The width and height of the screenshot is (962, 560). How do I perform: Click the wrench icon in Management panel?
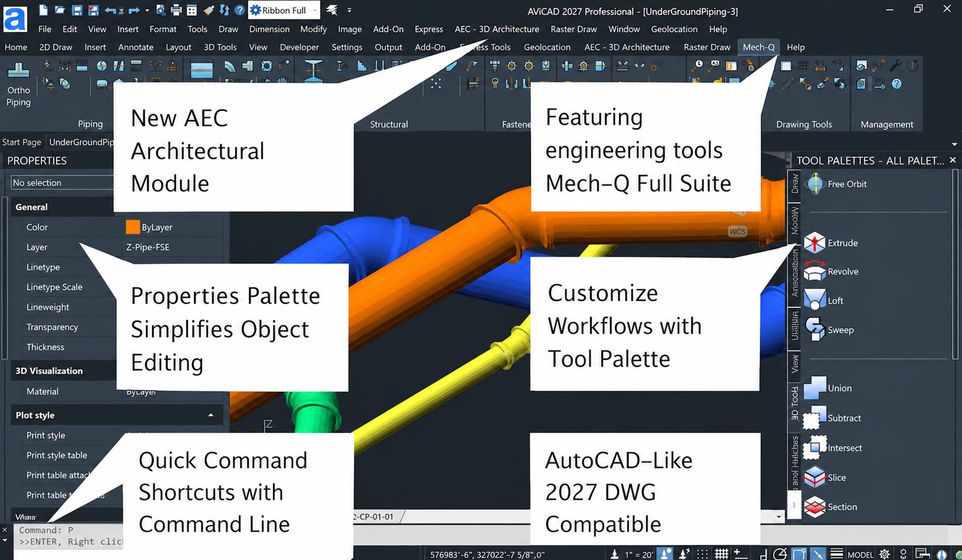pyautogui.click(x=896, y=66)
